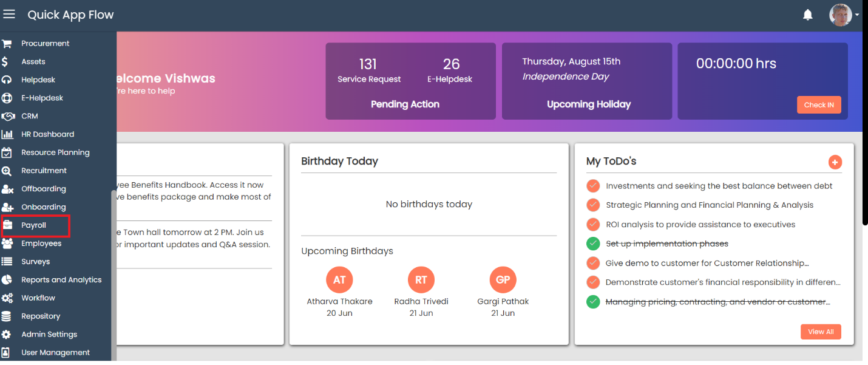Click the Procurement cart icon
This screenshot has width=868, height=365.
7,44
